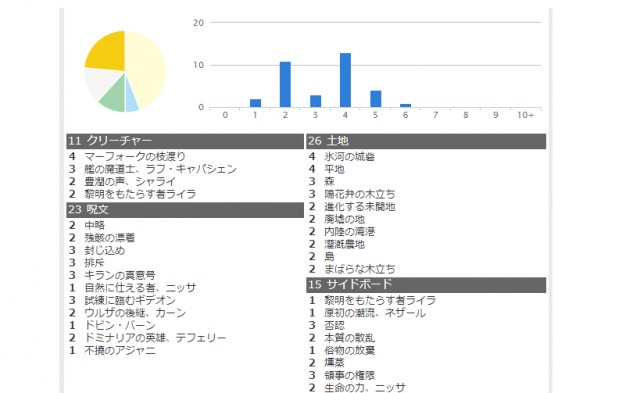Open sideboard card 原初の潮流、ネザール
The image size is (640, 393).
tap(375, 313)
